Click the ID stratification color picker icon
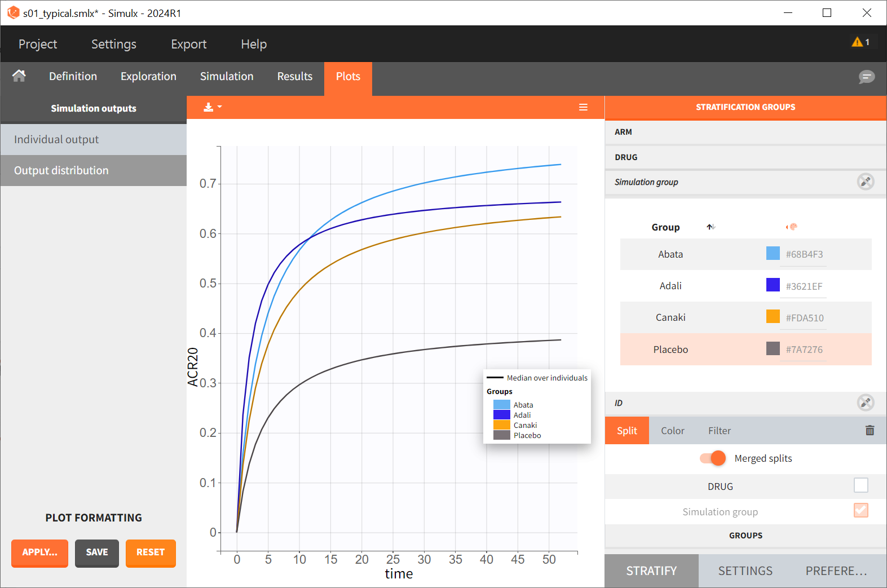 (x=865, y=403)
